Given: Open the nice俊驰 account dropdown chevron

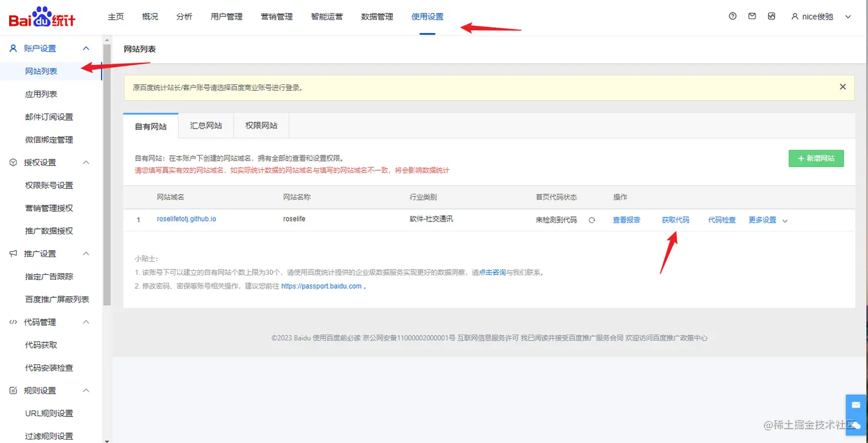Looking at the screenshot, I should pos(848,17).
